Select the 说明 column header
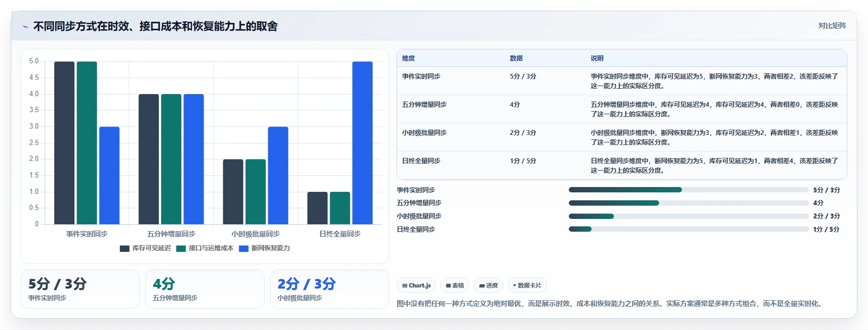 (x=597, y=58)
